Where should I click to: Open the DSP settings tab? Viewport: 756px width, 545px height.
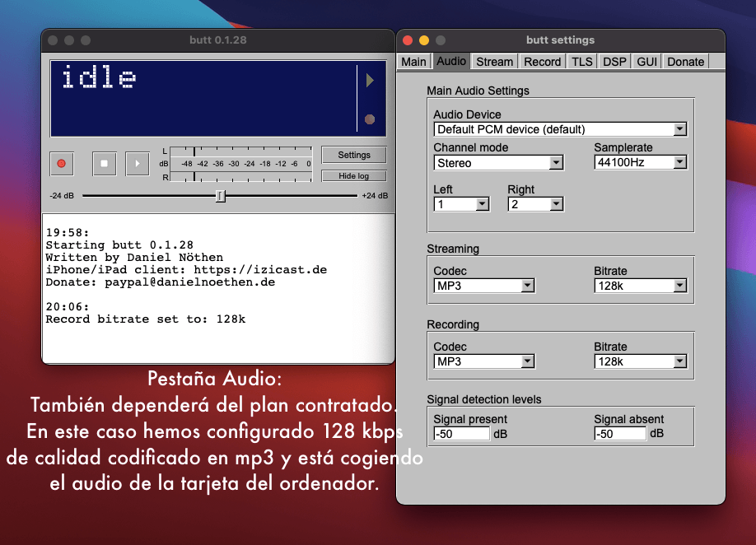point(614,61)
